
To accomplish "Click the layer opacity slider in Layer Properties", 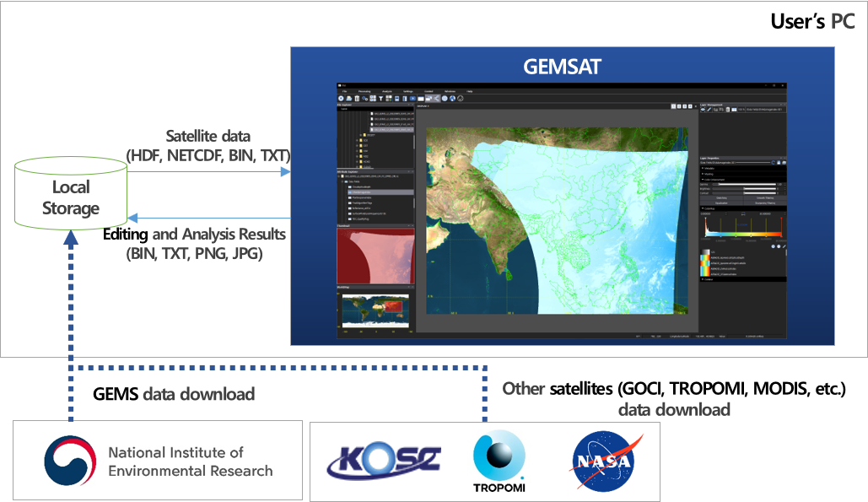I will [x=752, y=163].
